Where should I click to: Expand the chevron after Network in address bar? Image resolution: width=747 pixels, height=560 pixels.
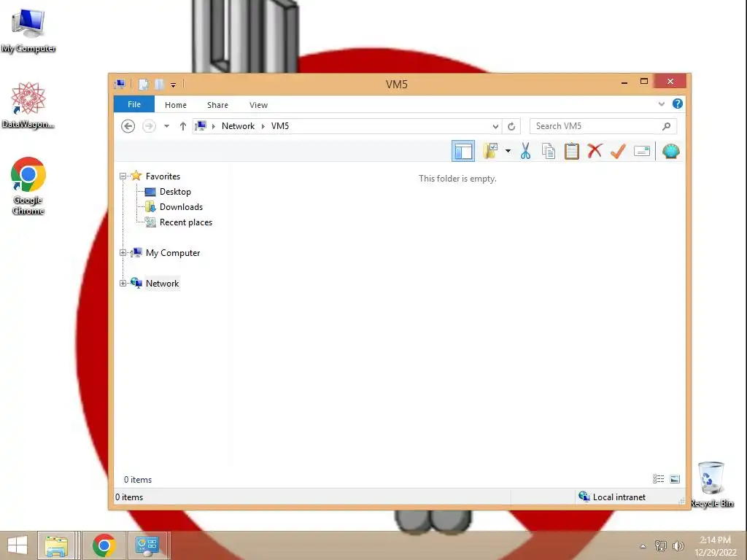click(263, 126)
